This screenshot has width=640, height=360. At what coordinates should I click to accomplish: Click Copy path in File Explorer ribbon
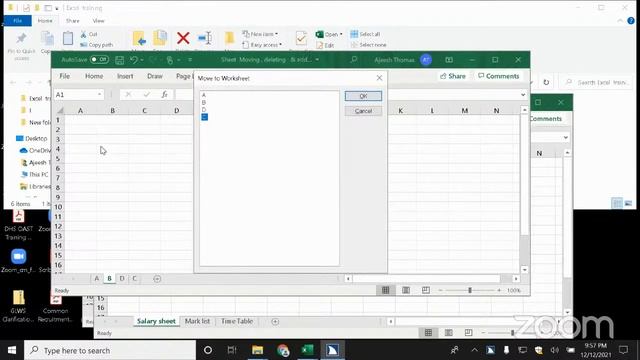coord(96,45)
